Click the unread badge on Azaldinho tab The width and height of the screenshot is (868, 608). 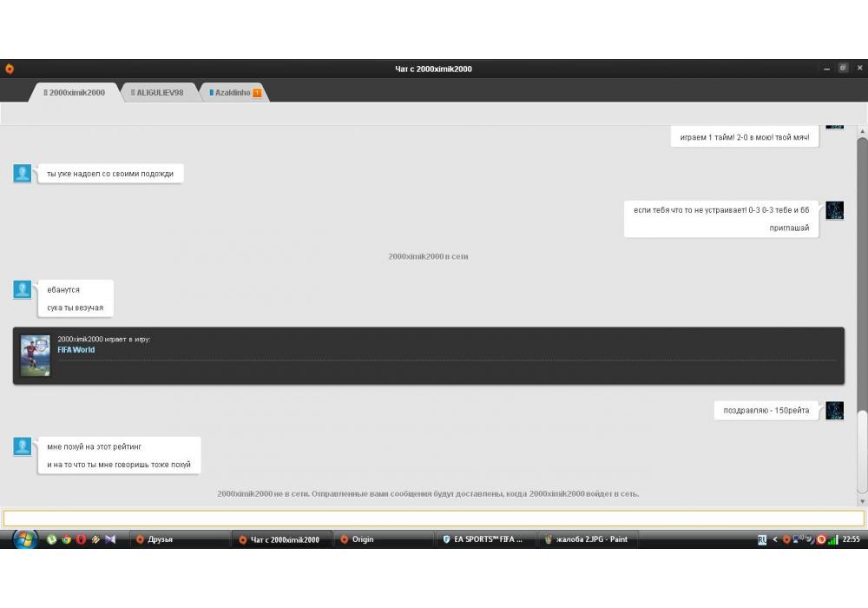(257, 92)
